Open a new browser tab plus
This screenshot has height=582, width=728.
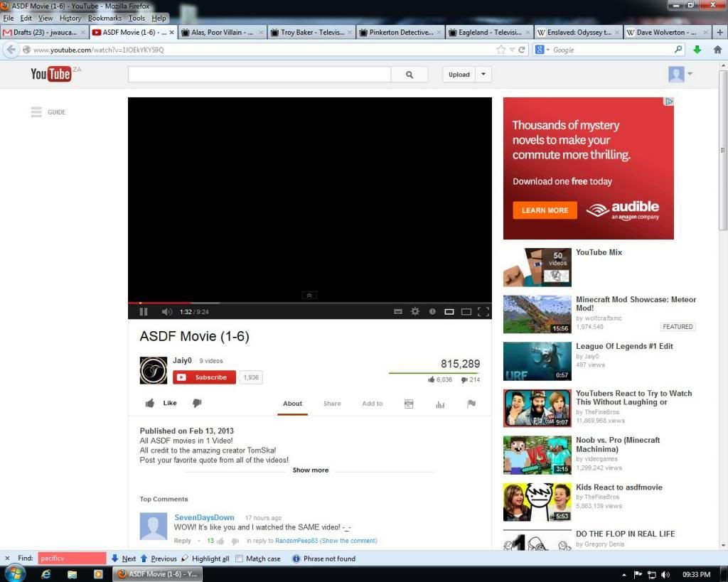click(719, 33)
